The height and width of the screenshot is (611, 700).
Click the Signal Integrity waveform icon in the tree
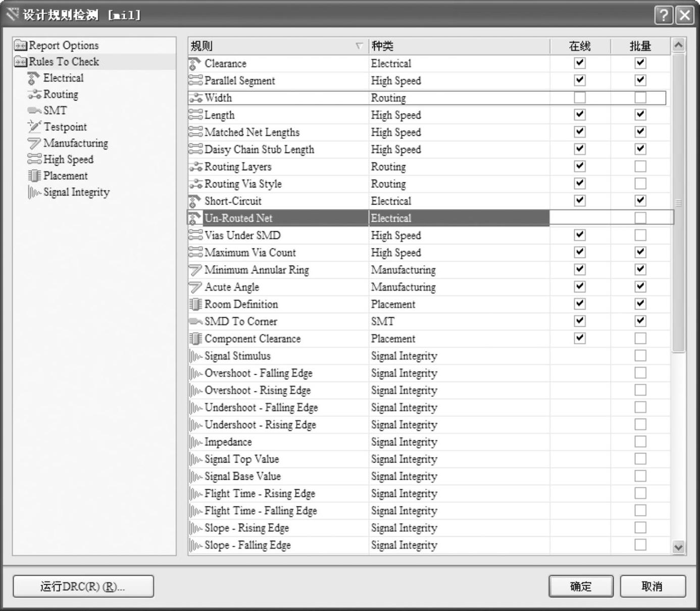(34, 192)
